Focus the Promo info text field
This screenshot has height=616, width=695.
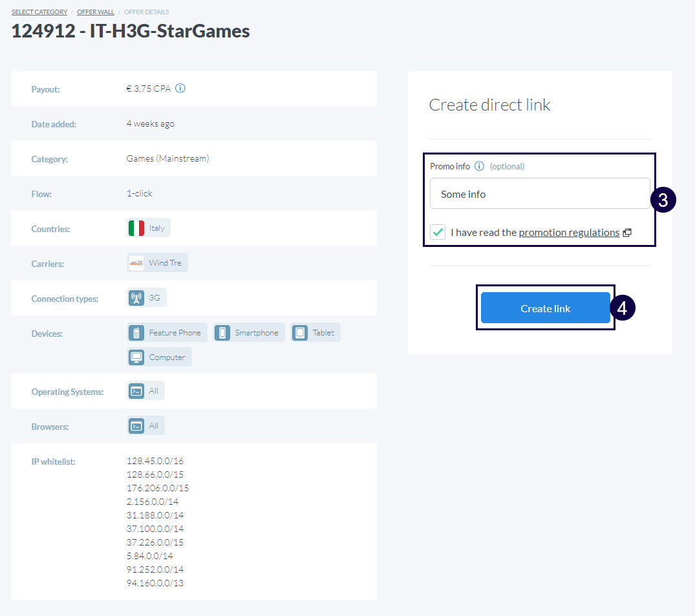point(540,194)
